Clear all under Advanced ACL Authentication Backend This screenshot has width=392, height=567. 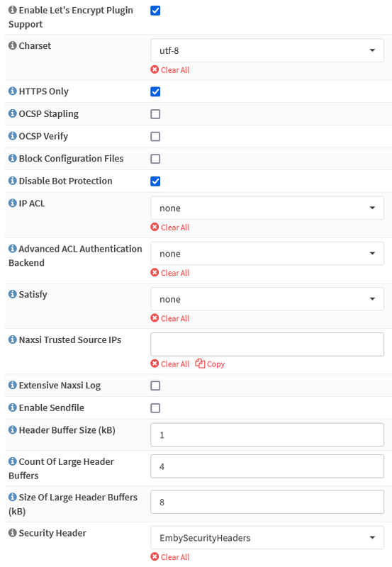pyautogui.click(x=170, y=273)
